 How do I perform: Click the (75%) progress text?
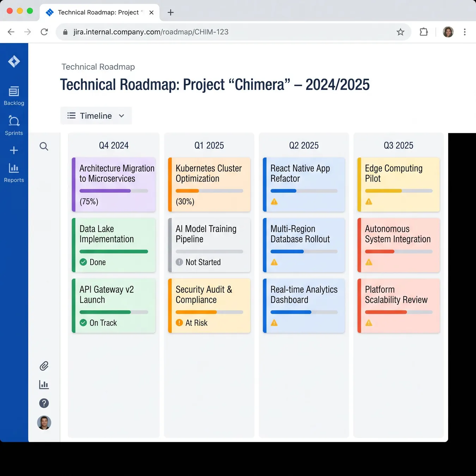pyautogui.click(x=89, y=202)
